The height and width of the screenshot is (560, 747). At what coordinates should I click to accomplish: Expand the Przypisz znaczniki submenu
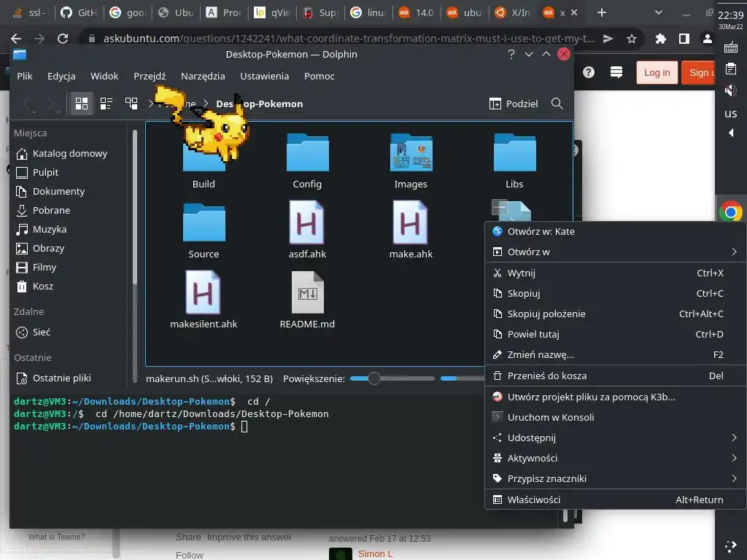click(x=616, y=478)
